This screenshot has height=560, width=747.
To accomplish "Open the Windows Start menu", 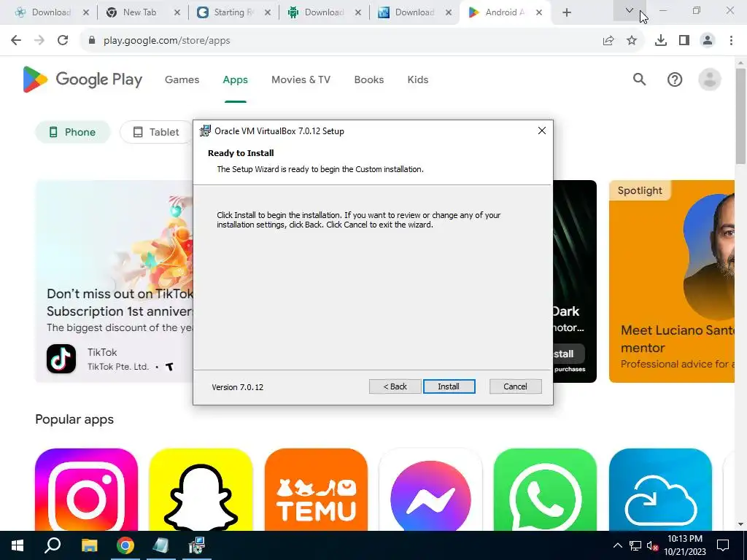I will 18,545.
